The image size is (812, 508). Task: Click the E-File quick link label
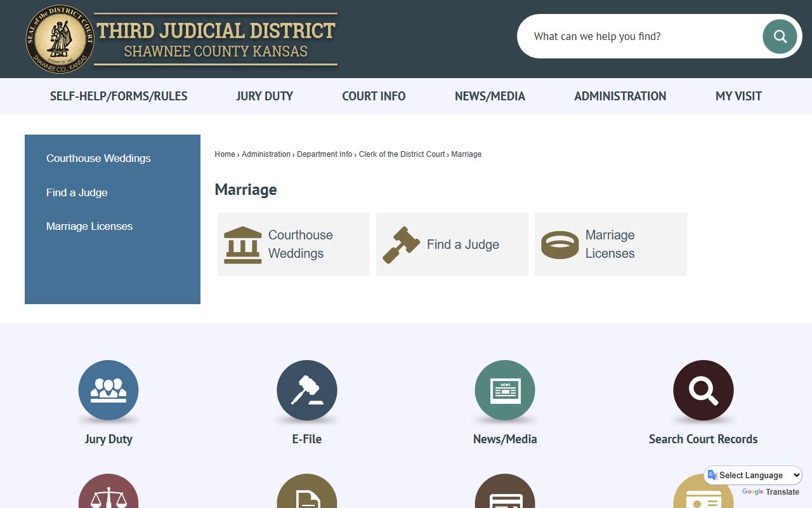point(307,439)
